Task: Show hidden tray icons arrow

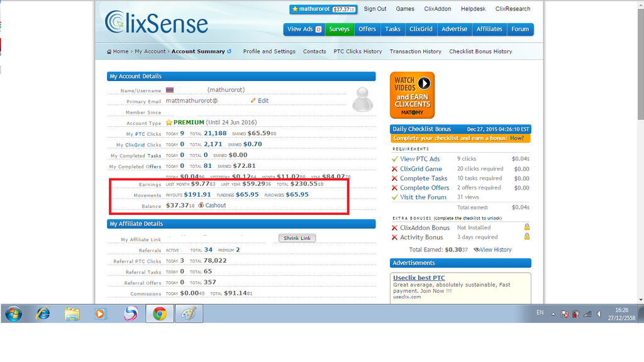Action: tap(553, 314)
